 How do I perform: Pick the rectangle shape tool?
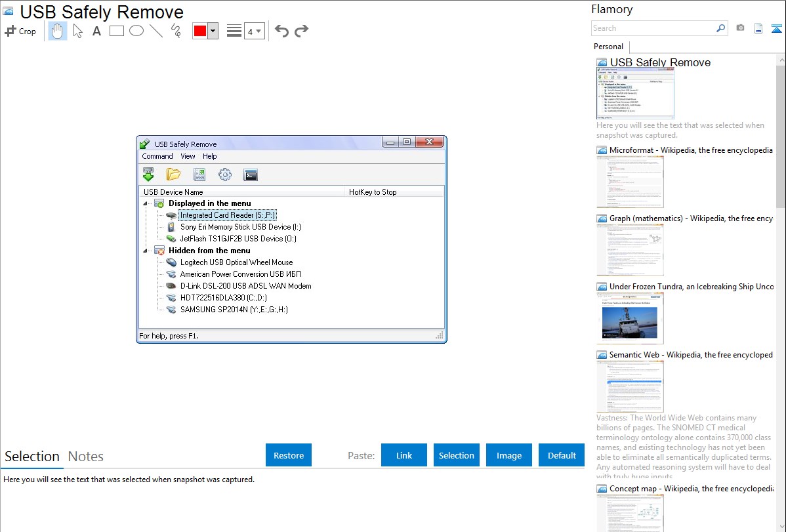click(x=117, y=31)
